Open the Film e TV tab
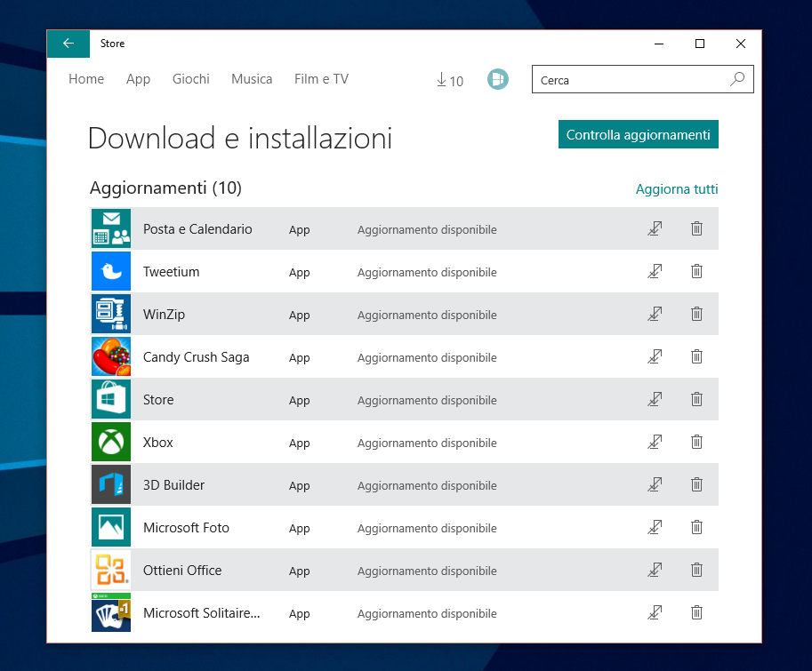Screen dimensions: 812x671 click(321, 78)
